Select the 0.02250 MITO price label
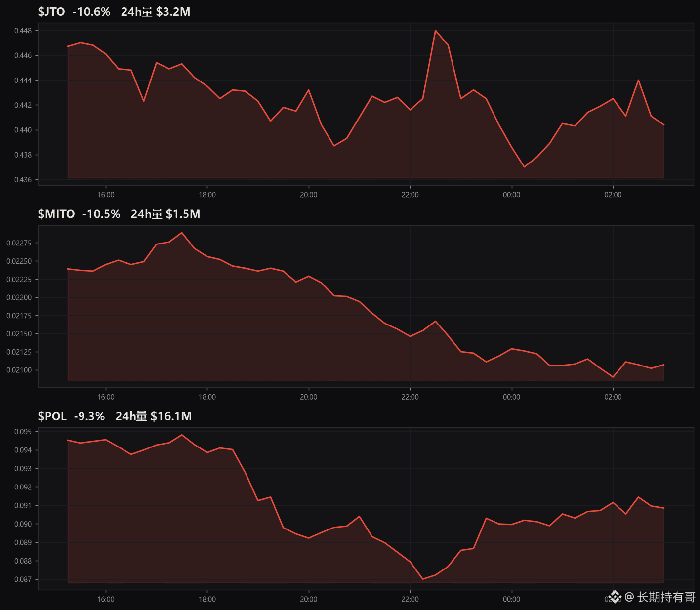The height and width of the screenshot is (610, 700). point(19,261)
